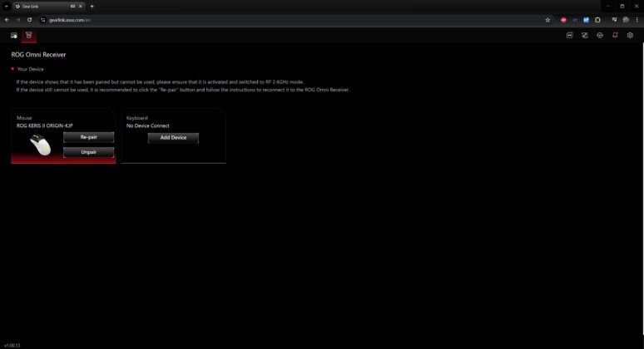
Task: Click the red circular extension icon
Action: (563, 20)
